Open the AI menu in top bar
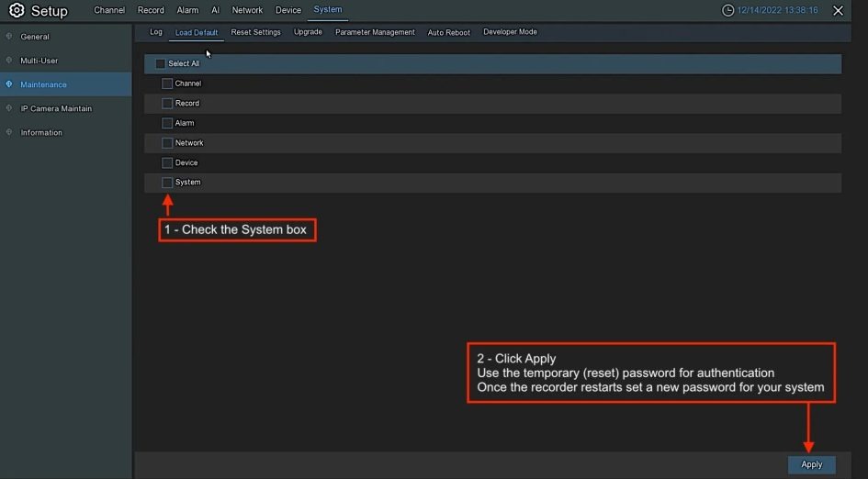 tap(215, 10)
